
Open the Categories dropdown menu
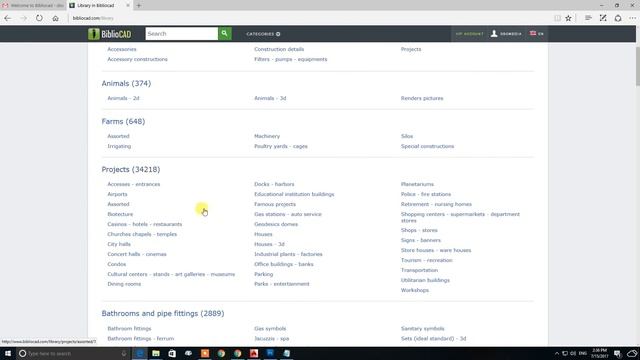point(263,34)
